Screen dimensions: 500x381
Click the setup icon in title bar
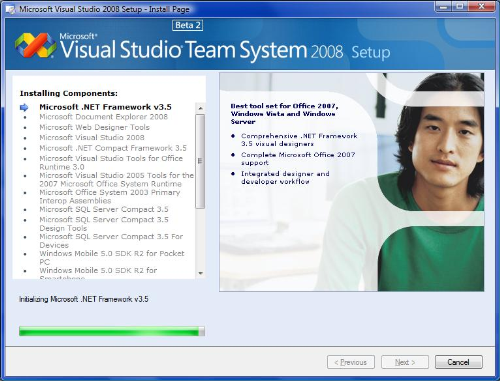pos(11,9)
